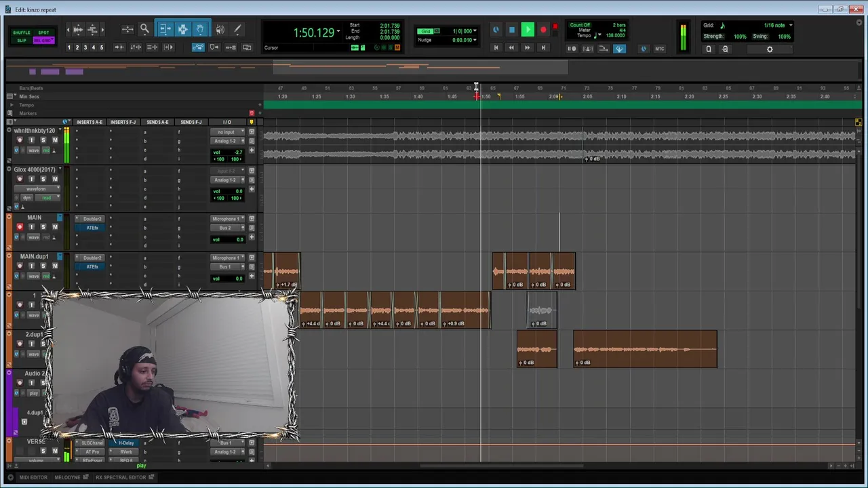Click the INSERTS A-E column header
This screenshot has height=488, width=868.
click(x=90, y=122)
